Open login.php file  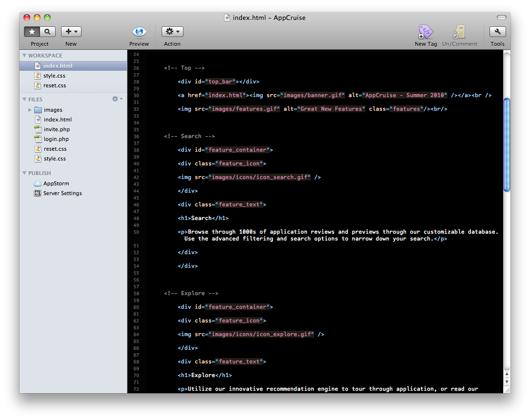coord(73,139)
